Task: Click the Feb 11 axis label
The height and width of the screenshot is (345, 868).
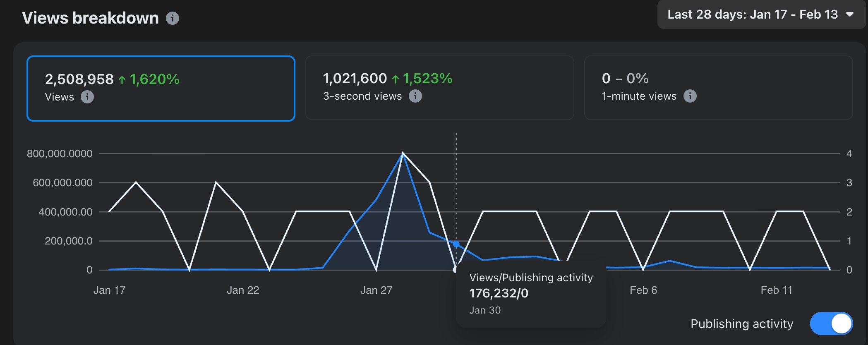Action: point(776,290)
